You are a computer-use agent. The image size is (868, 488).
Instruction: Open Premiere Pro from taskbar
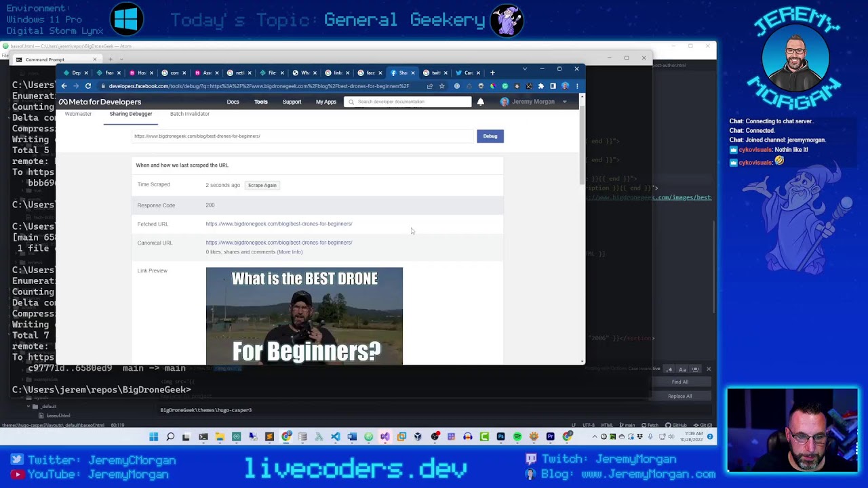[550, 436]
